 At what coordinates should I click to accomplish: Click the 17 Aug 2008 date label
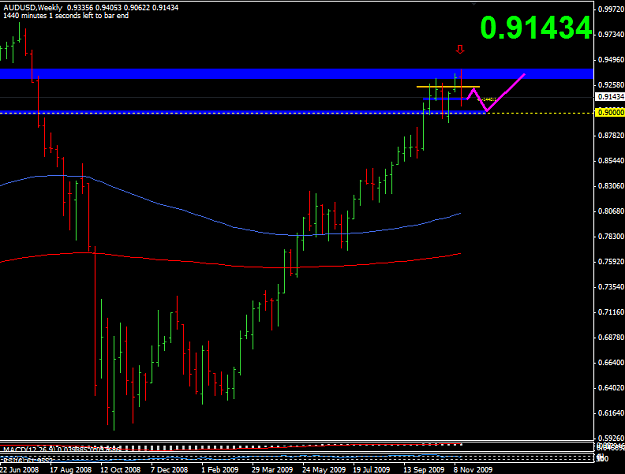pyautogui.click(x=70, y=470)
